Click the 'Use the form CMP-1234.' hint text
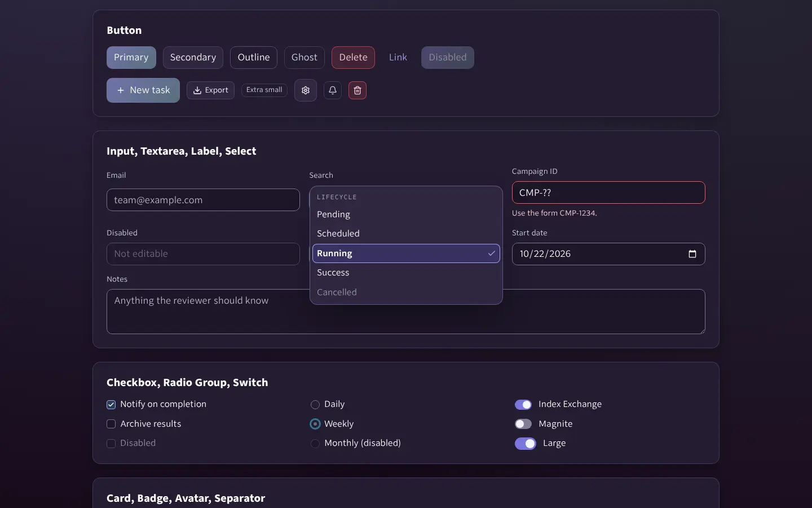Screen dimensions: 812x508 554,213
